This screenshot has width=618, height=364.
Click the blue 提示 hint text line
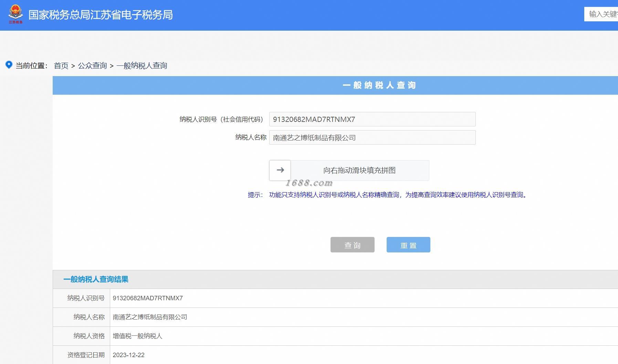387,195
